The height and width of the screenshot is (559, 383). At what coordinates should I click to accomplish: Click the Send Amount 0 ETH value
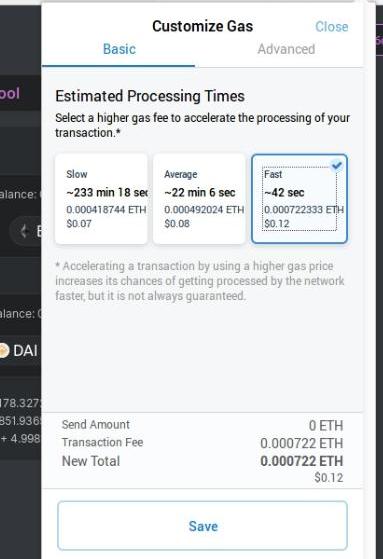click(326, 426)
